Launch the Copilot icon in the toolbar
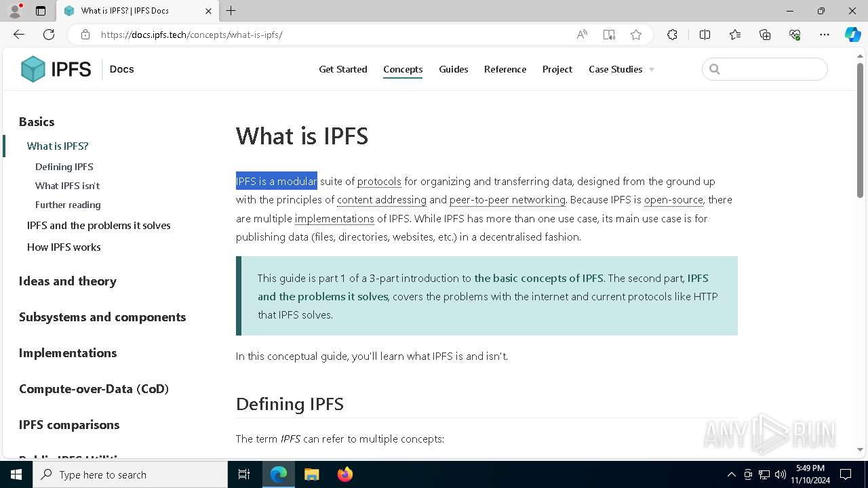The width and height of the screenshot is (868, 488). (x=852, y=35)
